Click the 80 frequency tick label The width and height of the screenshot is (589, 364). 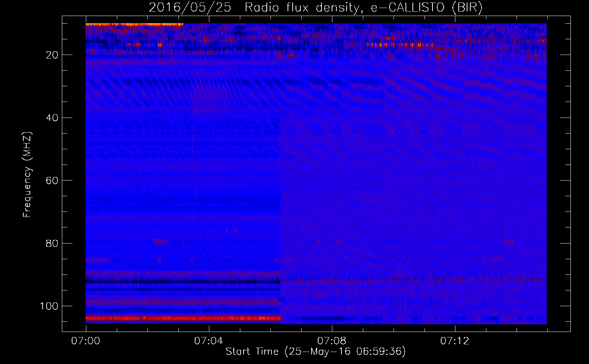click(x=52, y=243)
